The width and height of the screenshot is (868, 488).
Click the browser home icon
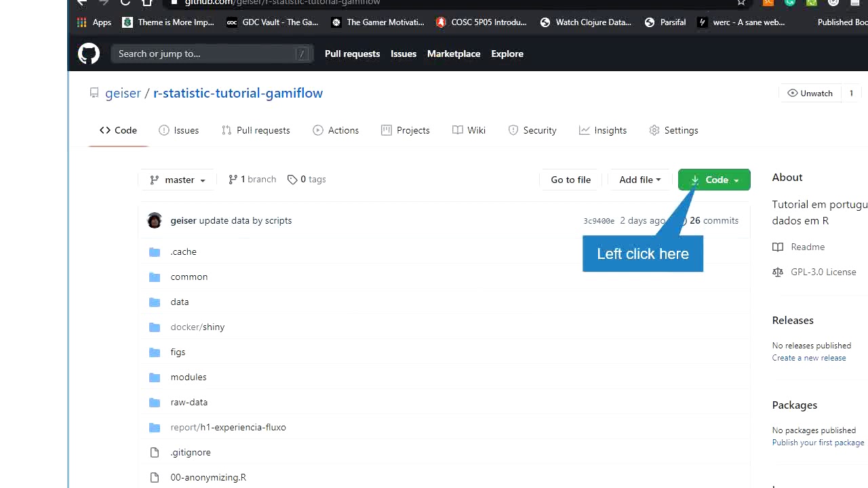[147, 3]
